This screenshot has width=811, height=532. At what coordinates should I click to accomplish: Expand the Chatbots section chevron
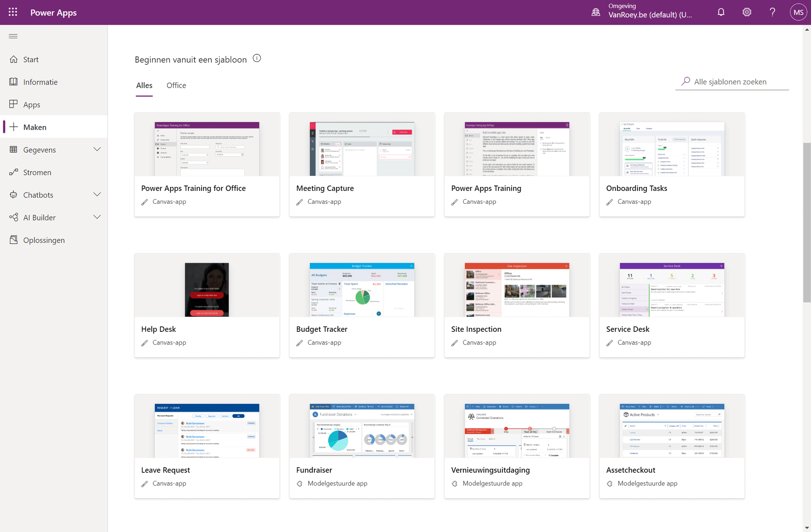click(97, 194)
